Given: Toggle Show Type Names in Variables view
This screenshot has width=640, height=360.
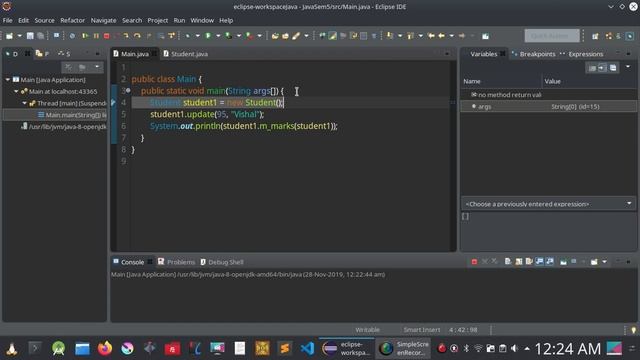Looking at the screenshot, I should 592,68.
